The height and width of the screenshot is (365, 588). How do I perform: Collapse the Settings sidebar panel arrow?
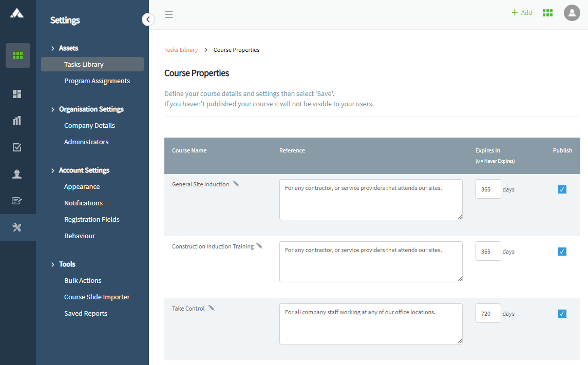pos(148,20)
